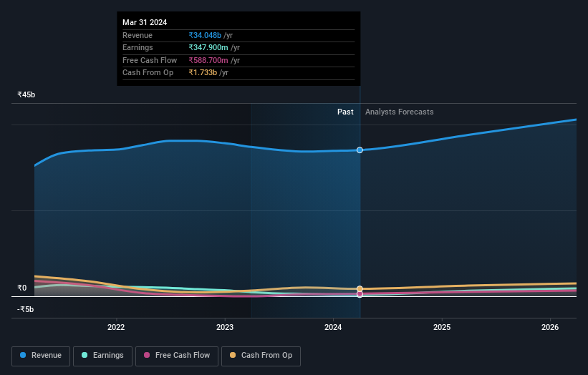Click the Past section label

[x=345, y=112]
